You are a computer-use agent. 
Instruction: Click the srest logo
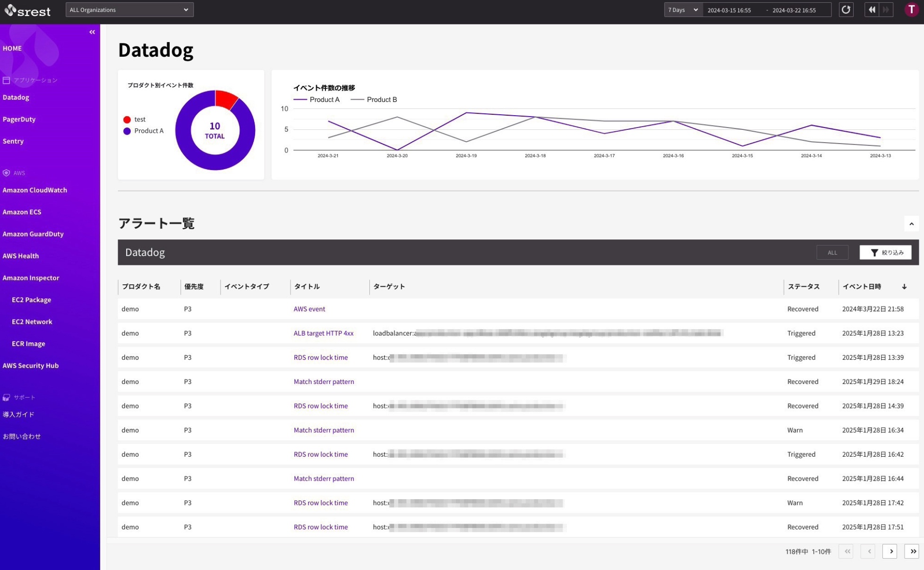click(27, 10)
